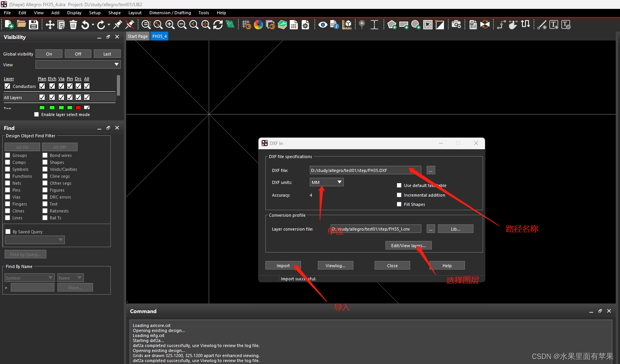Click the Delete trash can icon

73,25
